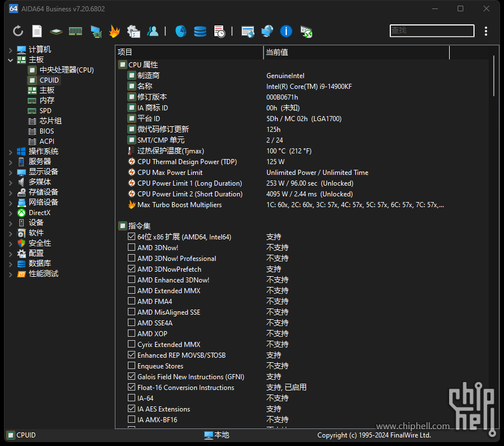Toggle the 64位 x86 扩展 checkbox
The image size is (504, 446).
coord(131,237)
